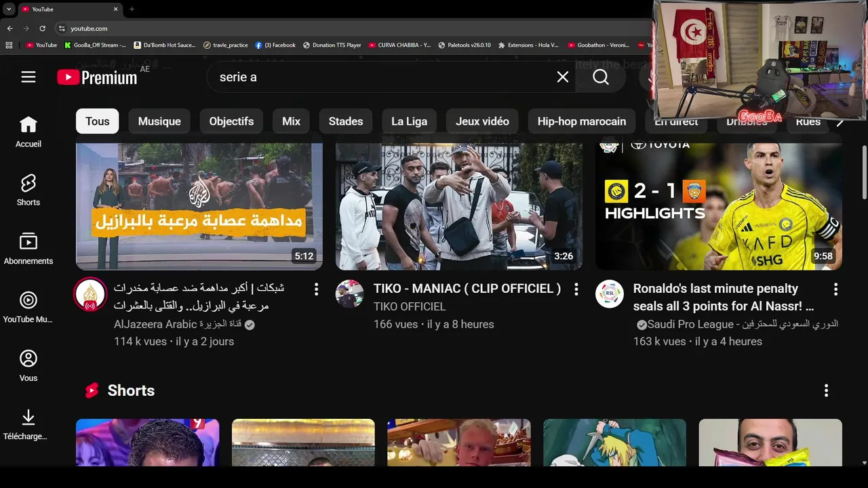Open the Extensions - Hola V... bookmark
Image resolution: width=868 pixels, height=488 pixels.
[528, 45]
